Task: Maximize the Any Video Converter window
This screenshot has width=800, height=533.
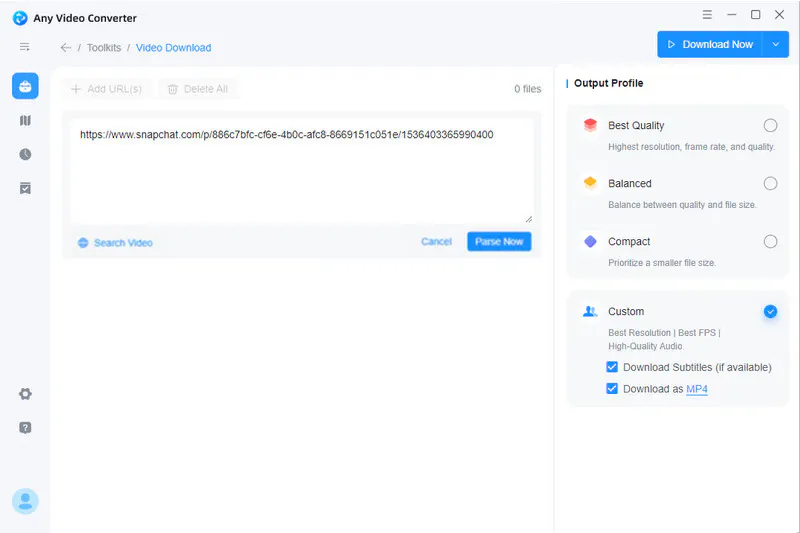Action: click(756, 14)
